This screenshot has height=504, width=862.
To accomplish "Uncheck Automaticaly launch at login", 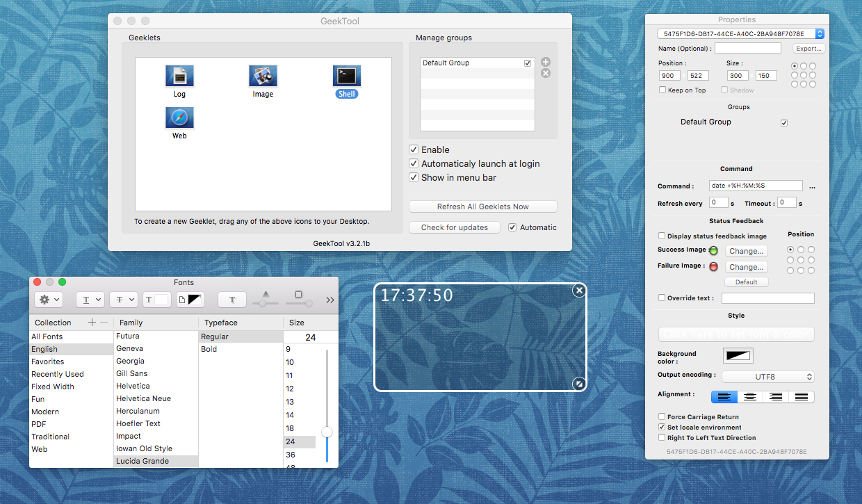I will (414, 163).
